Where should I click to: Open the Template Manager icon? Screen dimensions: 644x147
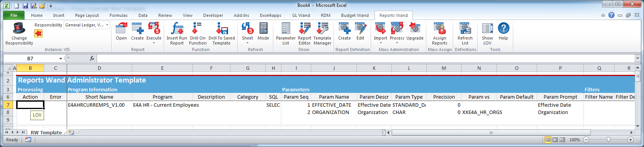pos(322,28)
